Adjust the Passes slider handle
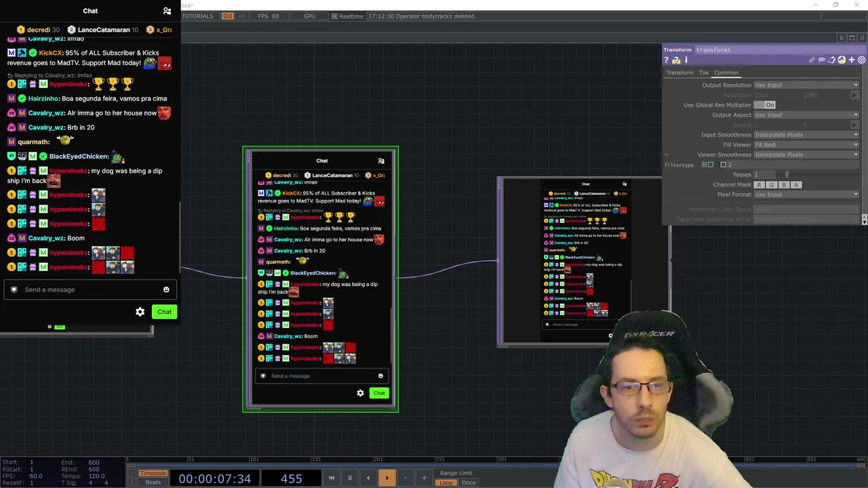 coord(787,175)
